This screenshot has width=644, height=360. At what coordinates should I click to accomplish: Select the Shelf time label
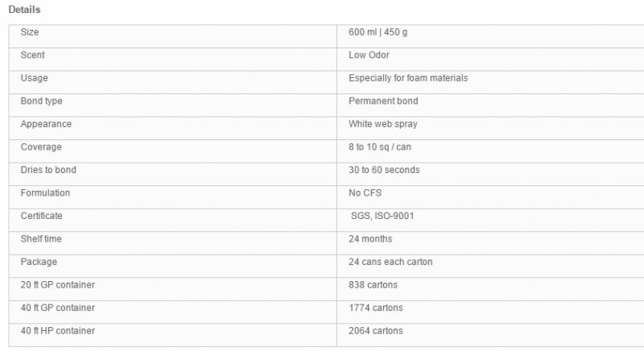[x=41, y=239]
